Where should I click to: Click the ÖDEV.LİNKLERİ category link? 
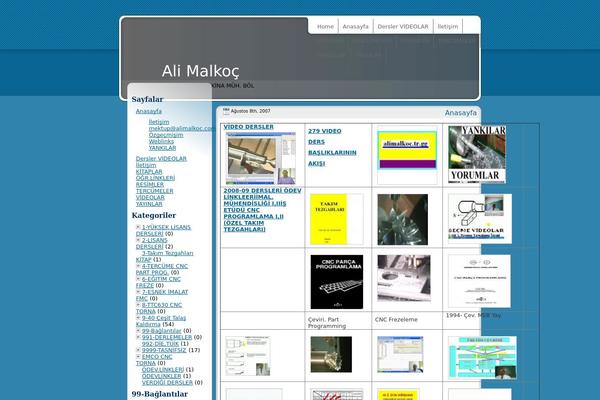pos(163,370)
